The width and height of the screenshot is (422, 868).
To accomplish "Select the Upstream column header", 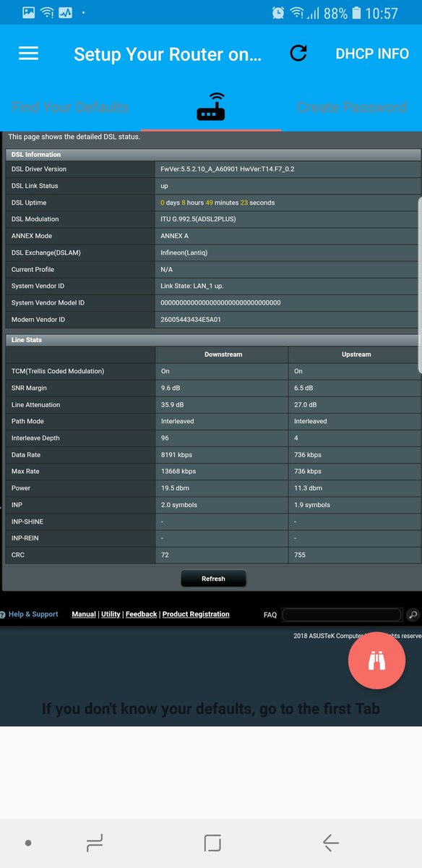I will coord(356,354).
